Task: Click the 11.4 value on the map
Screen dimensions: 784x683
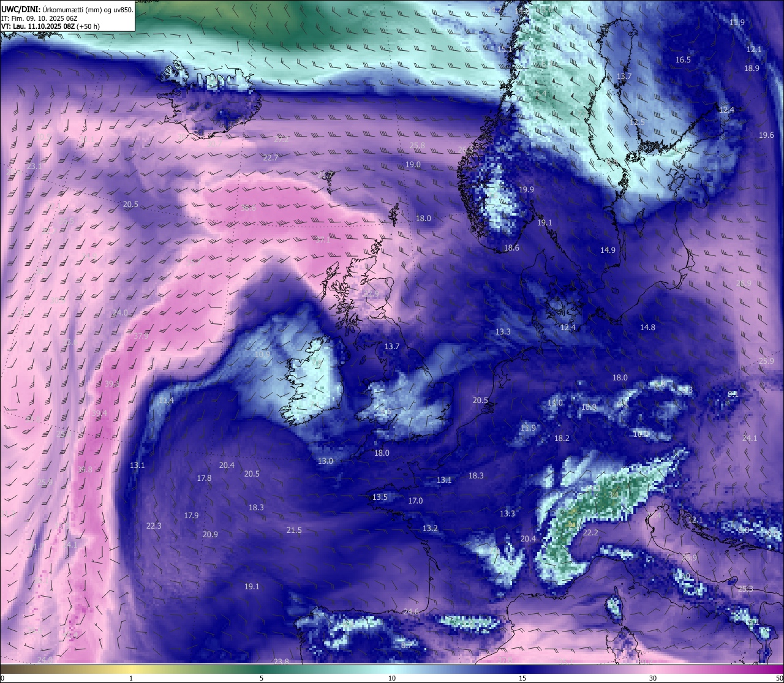Action: (x=166, y=401)
